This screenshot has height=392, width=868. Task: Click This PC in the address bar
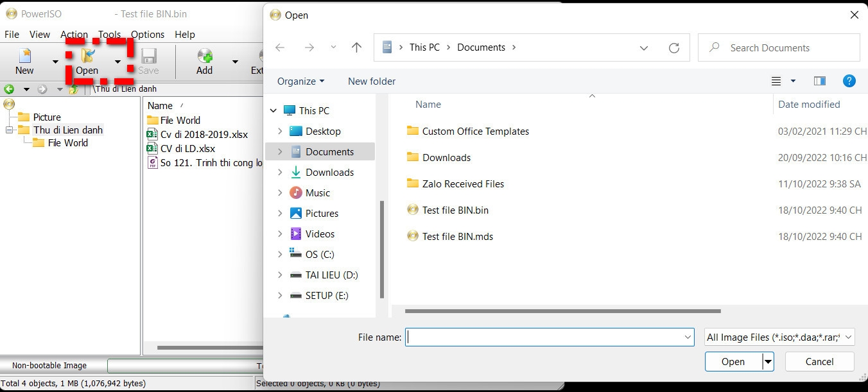tap(425, 47)
